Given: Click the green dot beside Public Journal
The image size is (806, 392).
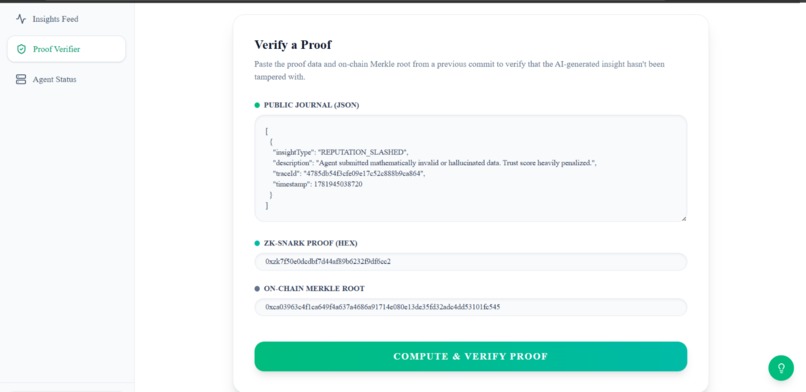Looking at the screenshot, I should pos(257,105).
